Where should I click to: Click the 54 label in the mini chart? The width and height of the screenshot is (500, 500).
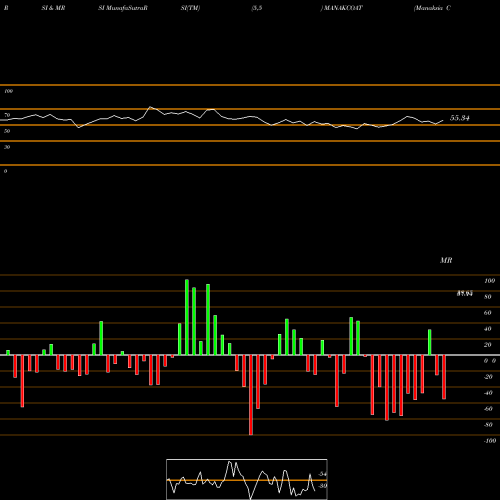coord(323,474)
